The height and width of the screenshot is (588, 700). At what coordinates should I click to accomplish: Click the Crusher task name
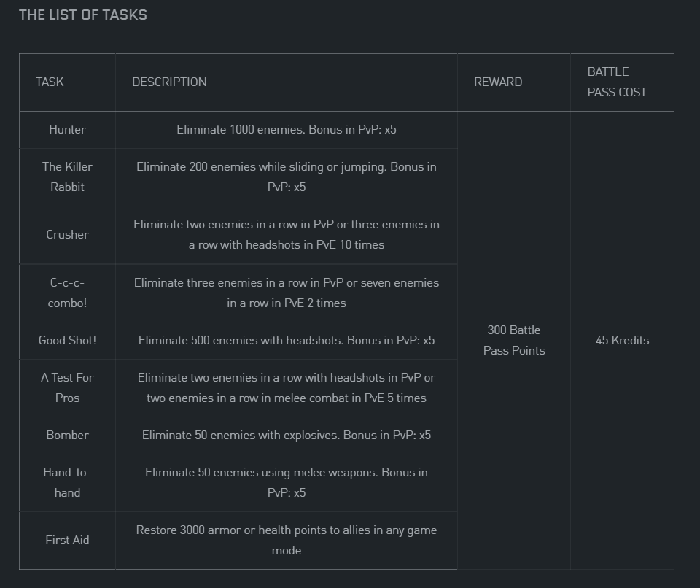pyautogui.click(x=67, y=234)
